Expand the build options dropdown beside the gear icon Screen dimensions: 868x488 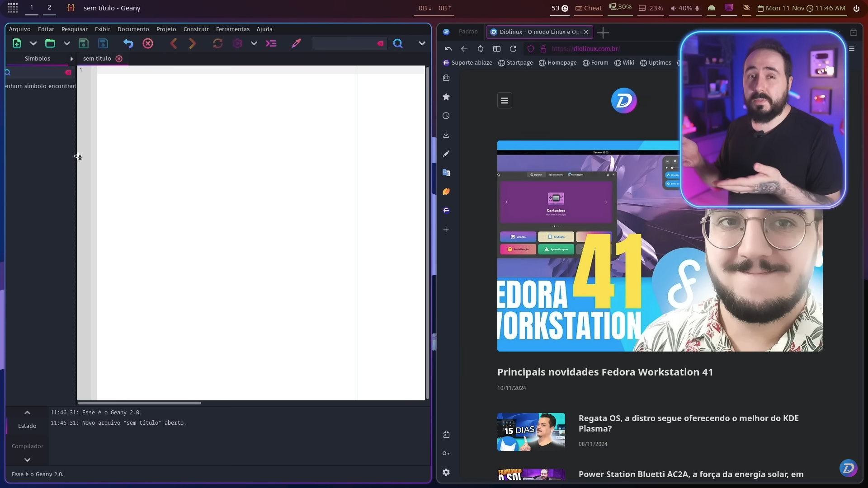point(254,43)
